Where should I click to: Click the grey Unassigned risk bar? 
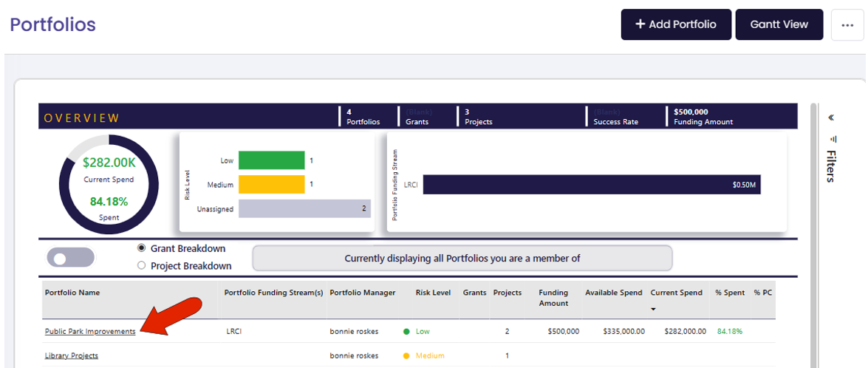click(304, 208)
